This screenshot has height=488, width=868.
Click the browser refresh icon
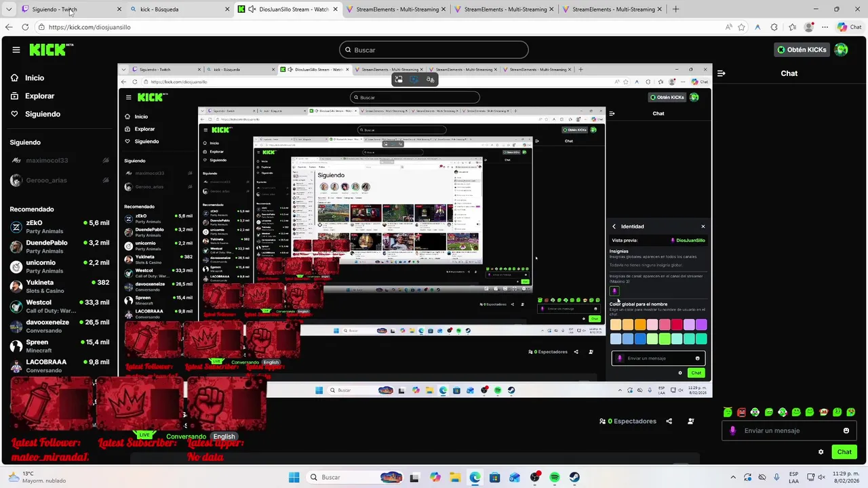(25, 27)
